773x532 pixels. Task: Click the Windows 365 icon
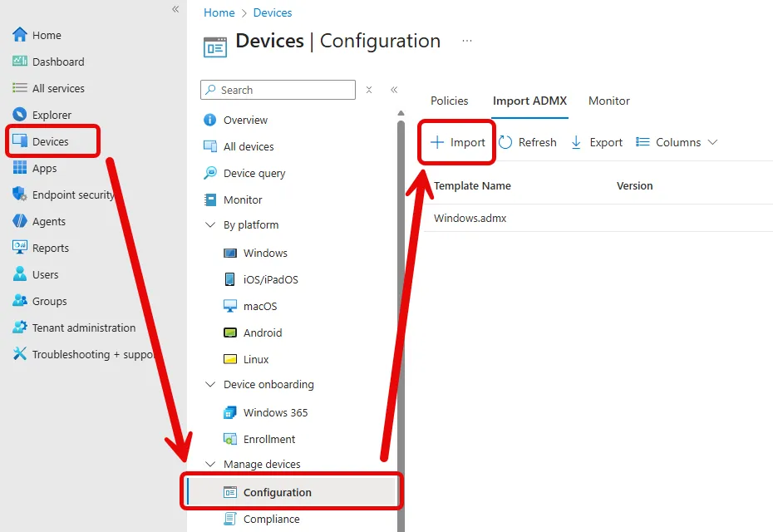230,412
